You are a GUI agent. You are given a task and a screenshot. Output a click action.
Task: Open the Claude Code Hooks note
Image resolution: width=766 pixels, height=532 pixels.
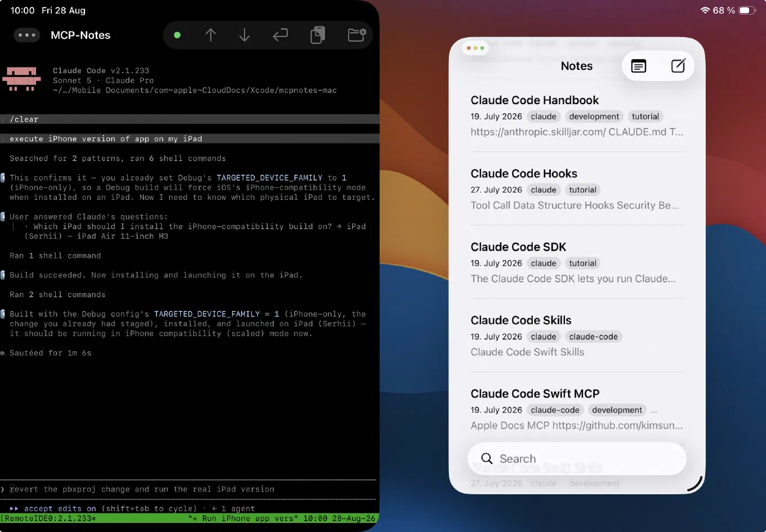click(577, 189)
